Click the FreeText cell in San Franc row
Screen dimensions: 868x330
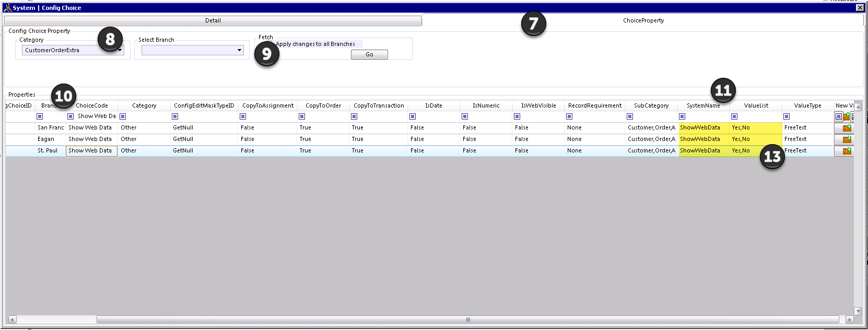pos(808,128)
